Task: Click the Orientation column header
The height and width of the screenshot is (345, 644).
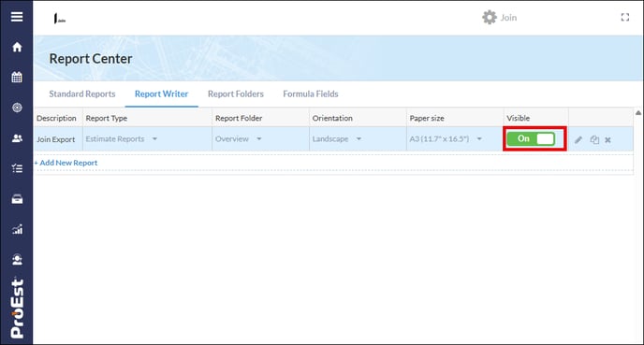Action: 332,118
